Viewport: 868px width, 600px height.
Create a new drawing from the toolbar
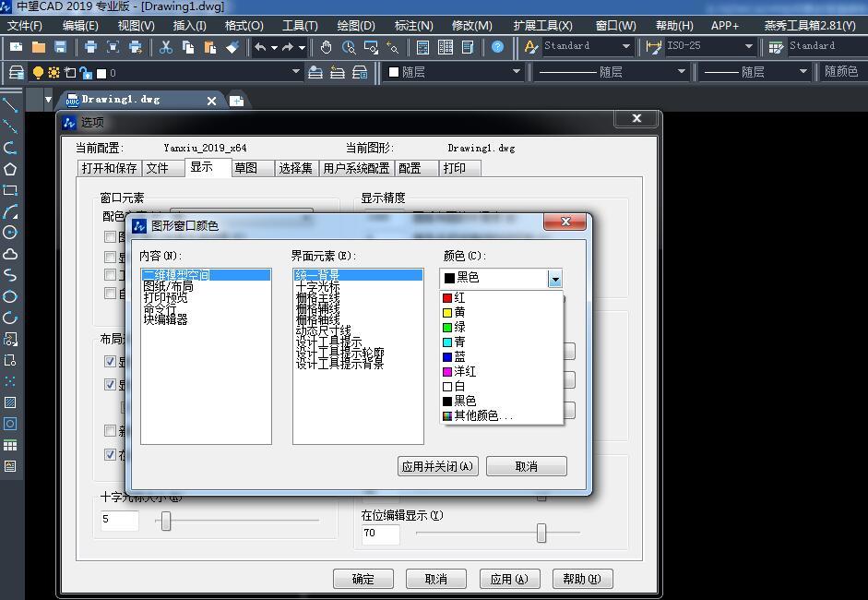pyautogui.click(x=16, y=48)
